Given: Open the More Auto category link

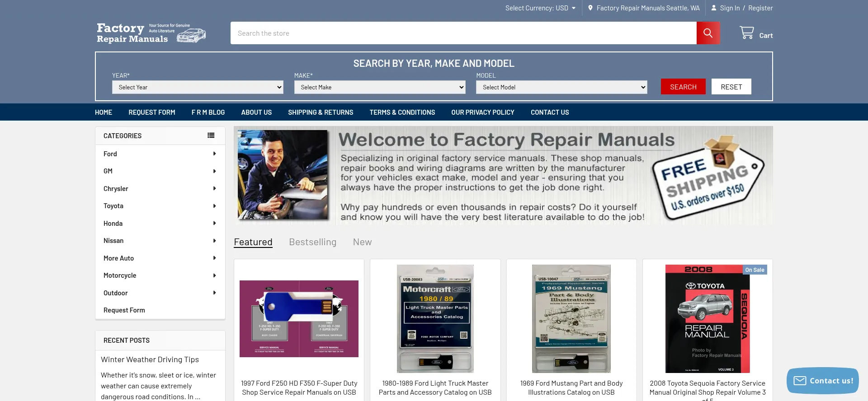Looking at the screenshot, I should pos(118,258).
